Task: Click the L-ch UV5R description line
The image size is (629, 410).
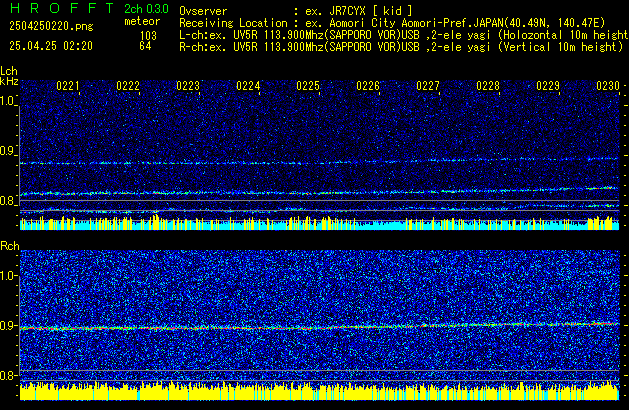Action: (404, 35)
